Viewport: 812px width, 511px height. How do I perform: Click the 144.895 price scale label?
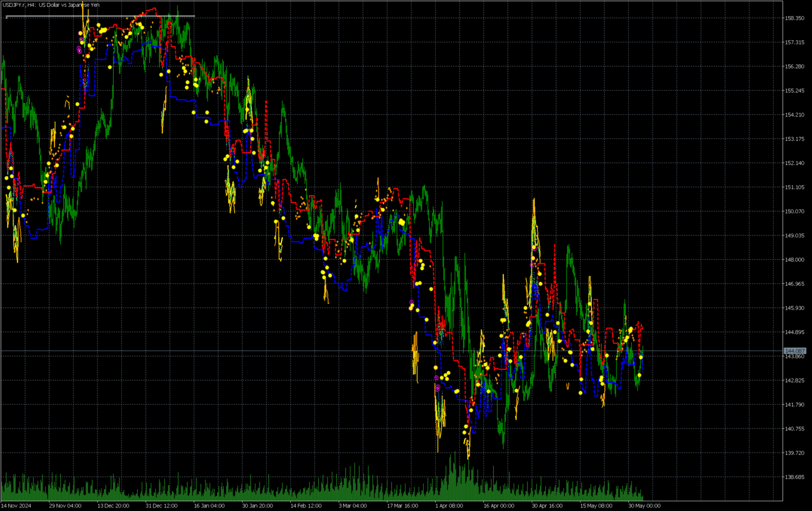tap(794, 332)
